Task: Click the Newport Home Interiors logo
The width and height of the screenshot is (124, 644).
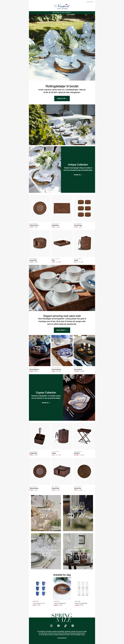Action: pyautogui.click(x=62, y=6)
